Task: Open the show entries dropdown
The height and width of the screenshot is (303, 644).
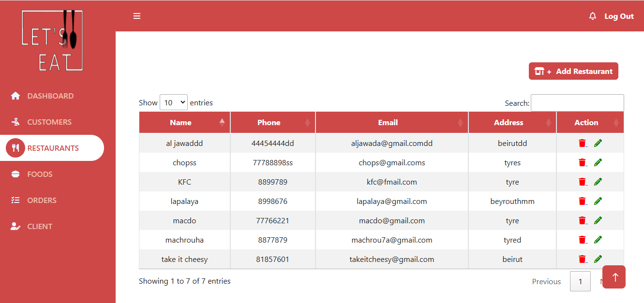Action: tap(173, 102)
